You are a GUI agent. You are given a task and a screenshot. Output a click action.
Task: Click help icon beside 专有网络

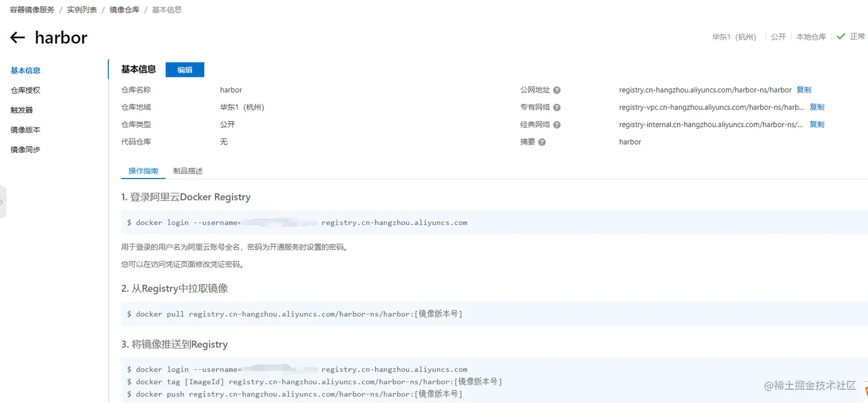point(557,107)
